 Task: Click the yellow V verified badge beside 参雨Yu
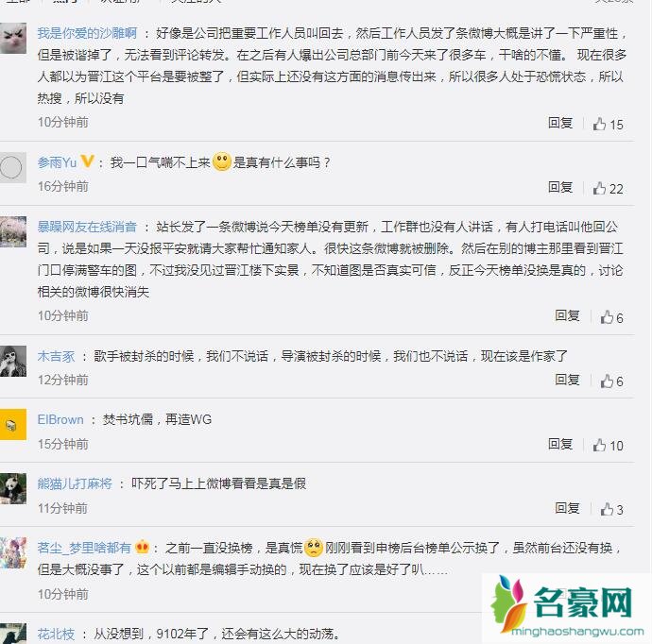87,161
